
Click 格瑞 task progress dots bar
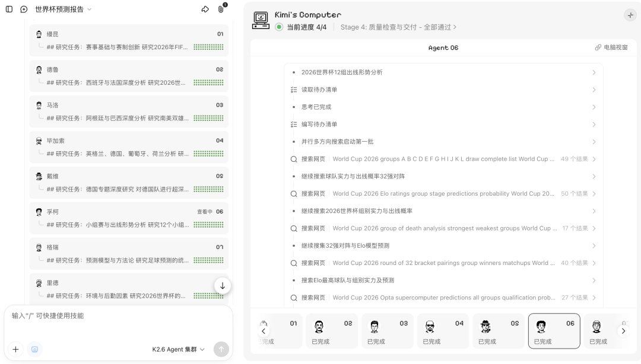click(208, 260)
